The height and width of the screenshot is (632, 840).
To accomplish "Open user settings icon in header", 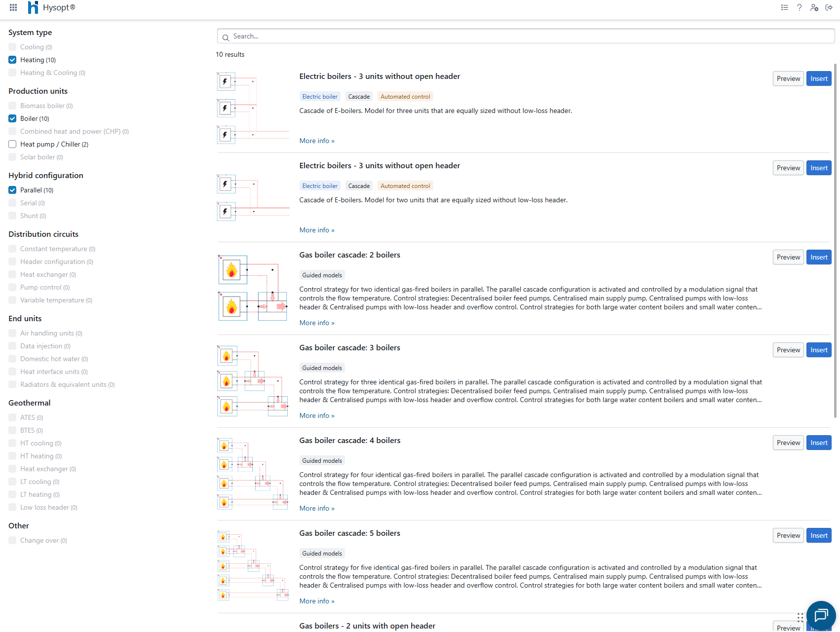I will click(814, 7).
